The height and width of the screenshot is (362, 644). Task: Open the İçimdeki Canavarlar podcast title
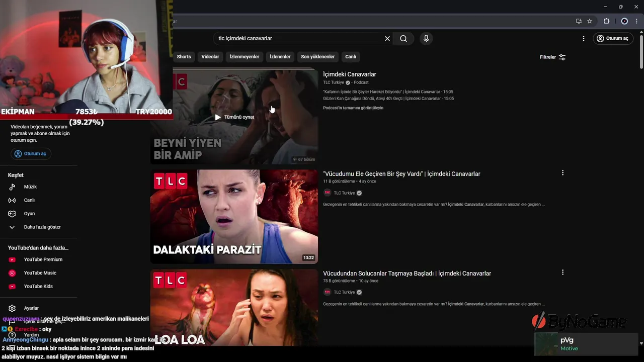coord(350,74)
